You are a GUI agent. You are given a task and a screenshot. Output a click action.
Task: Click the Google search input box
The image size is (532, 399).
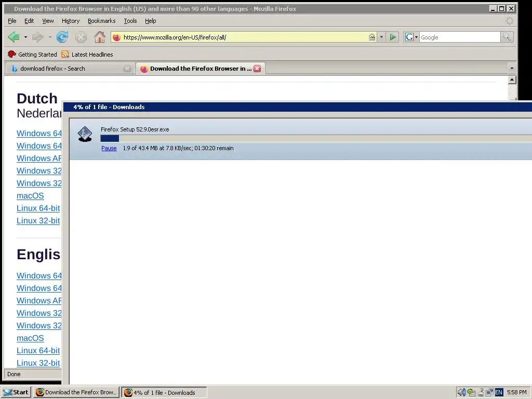(460, 37)
